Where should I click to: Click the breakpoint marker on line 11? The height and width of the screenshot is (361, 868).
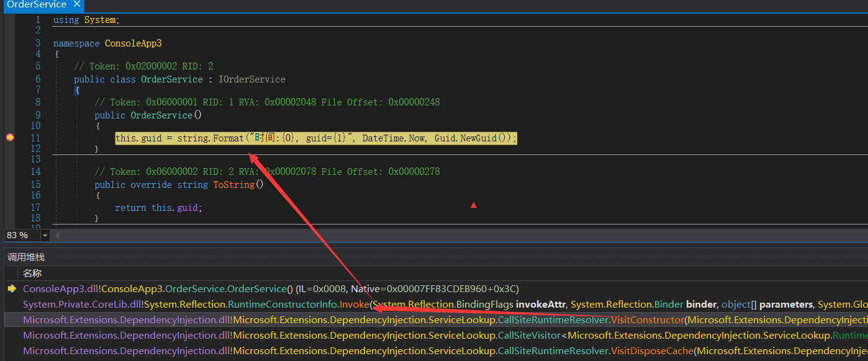(9, 138)
